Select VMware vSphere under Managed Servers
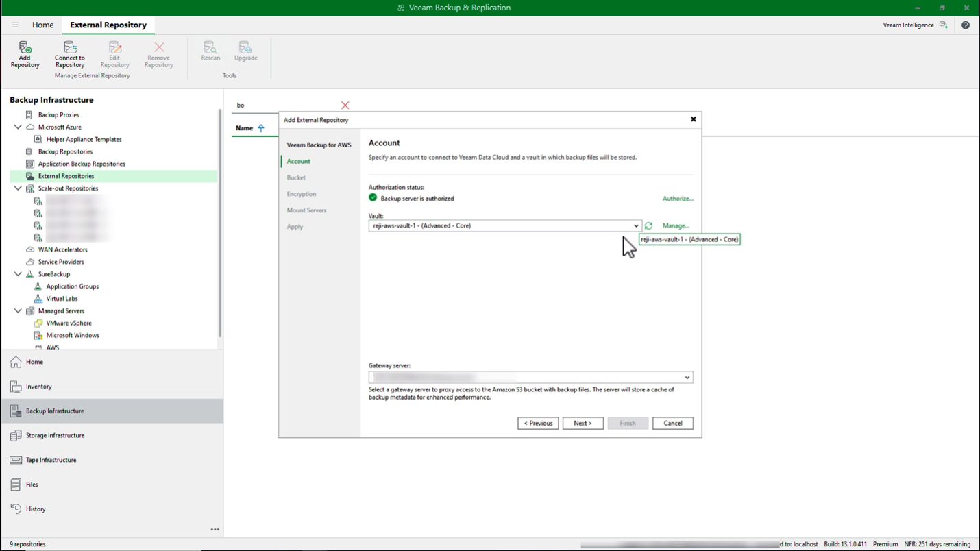The height and width of the screenshot is (551, 980). click(69, 323)
